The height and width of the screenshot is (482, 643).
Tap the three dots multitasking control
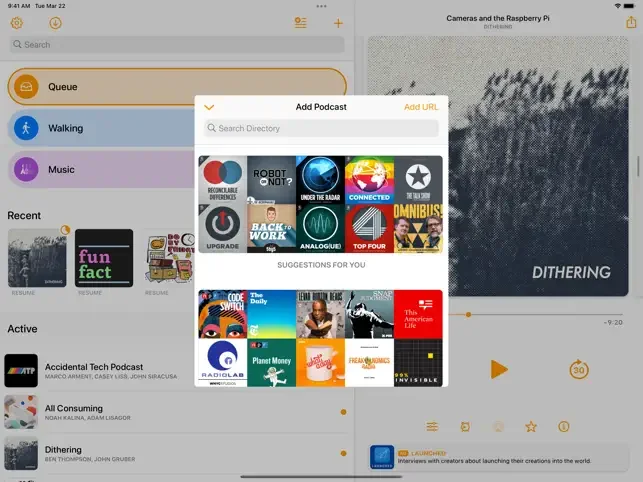(322, 6)
